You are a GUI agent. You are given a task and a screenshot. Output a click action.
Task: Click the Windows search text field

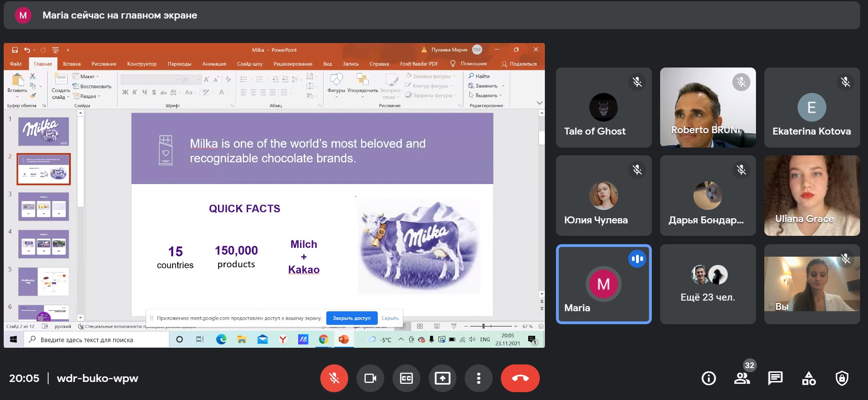(x=96, y=339)
